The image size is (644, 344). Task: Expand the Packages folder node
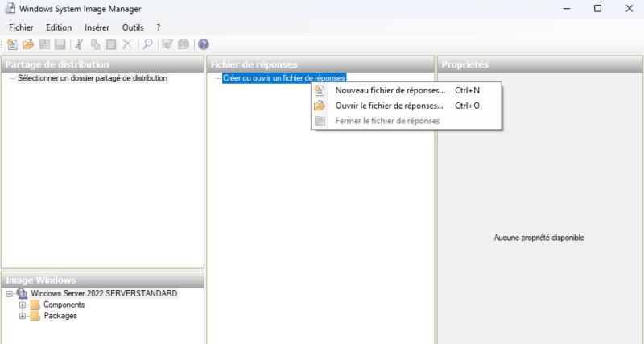pos(23,316)
